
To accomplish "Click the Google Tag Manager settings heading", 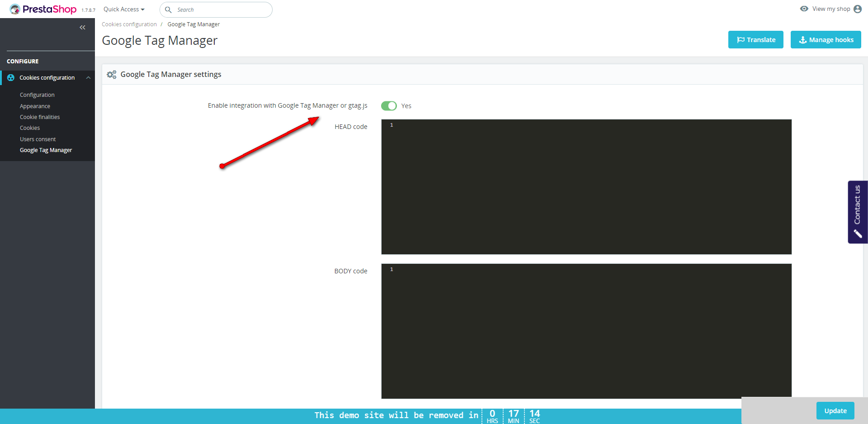I will pyautogui.click(x=171, y=74).
